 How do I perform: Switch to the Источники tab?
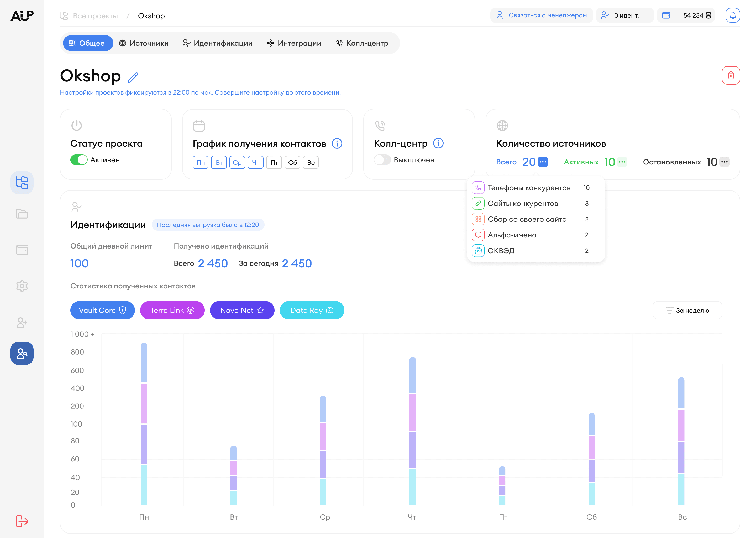144,43
